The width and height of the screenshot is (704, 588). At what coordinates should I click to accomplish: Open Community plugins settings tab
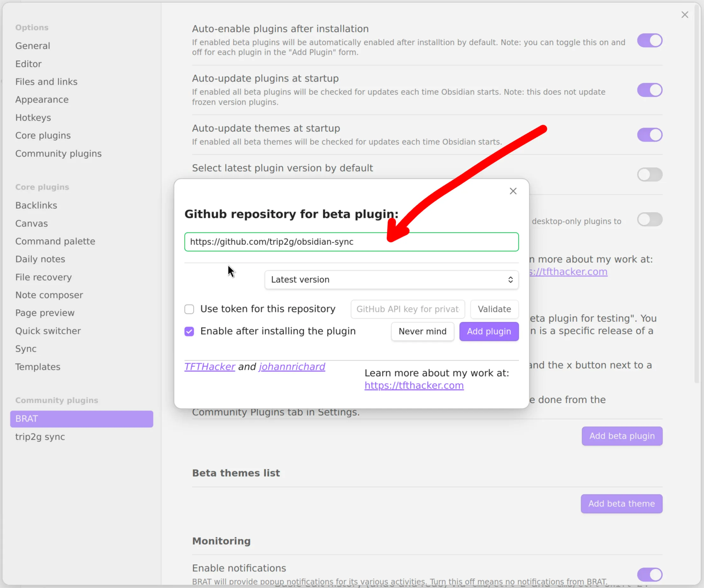click(58, 154)
